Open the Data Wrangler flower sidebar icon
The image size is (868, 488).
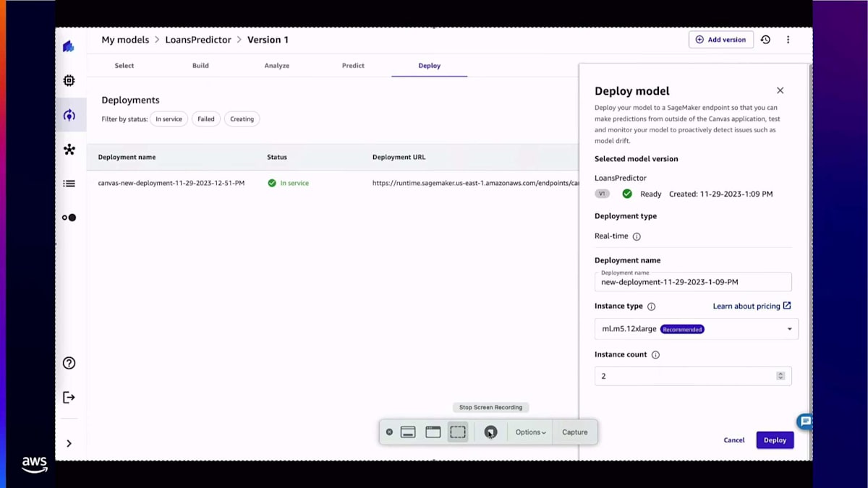click(x=69, y=150)
